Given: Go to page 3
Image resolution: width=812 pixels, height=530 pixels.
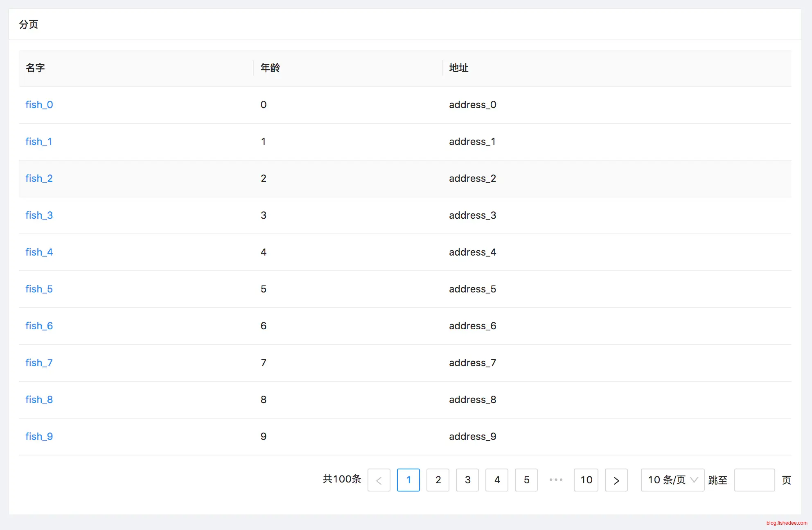Looking at the screenshot, I should (467, 480).
